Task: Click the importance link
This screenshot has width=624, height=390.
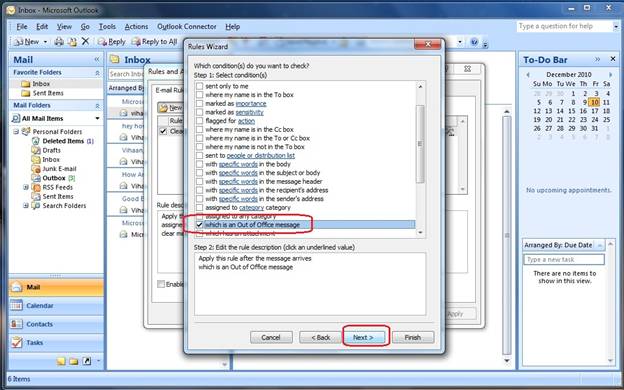Action: click(251, 103)
